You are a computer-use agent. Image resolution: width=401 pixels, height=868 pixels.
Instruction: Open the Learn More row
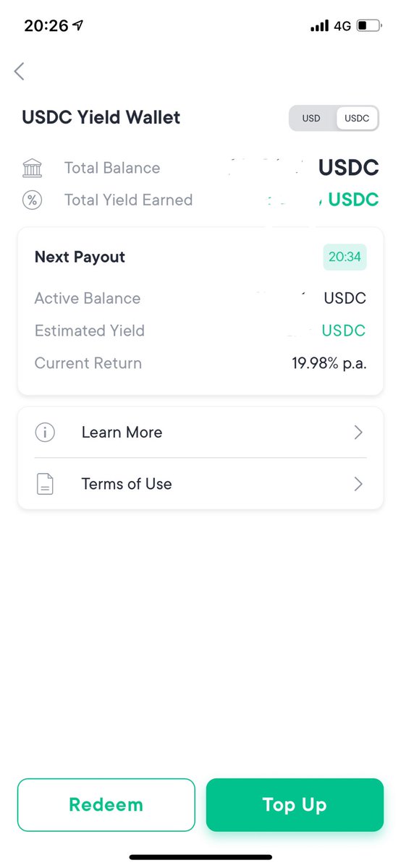pyautogui.click(x=200, y=433)
